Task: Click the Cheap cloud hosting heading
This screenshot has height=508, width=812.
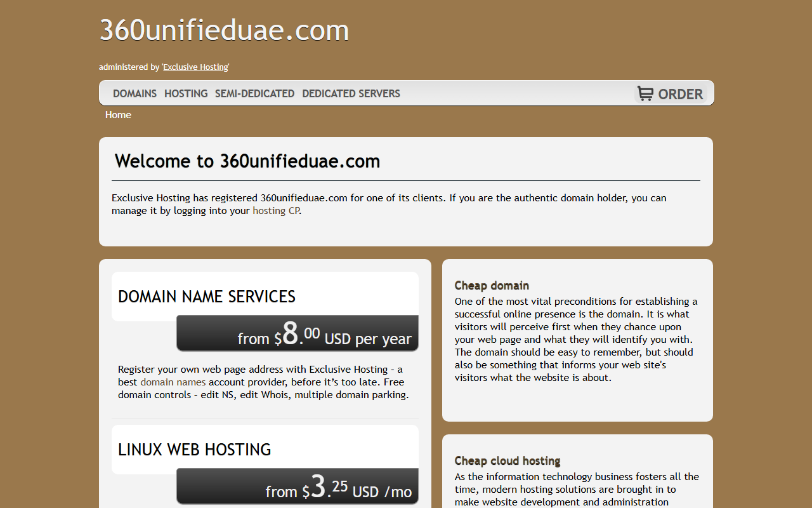Action: (507, 461)
